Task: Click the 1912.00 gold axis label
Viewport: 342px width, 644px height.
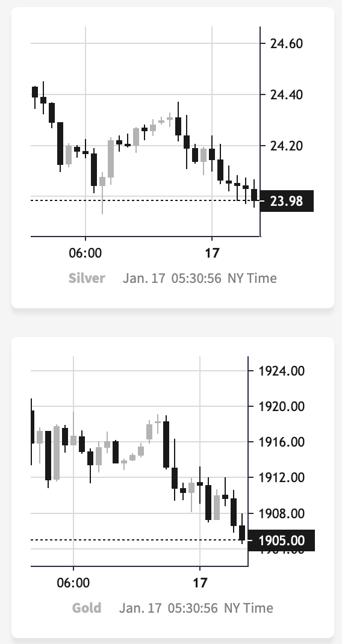Action: pyautogui.click(x=282, y=477)
